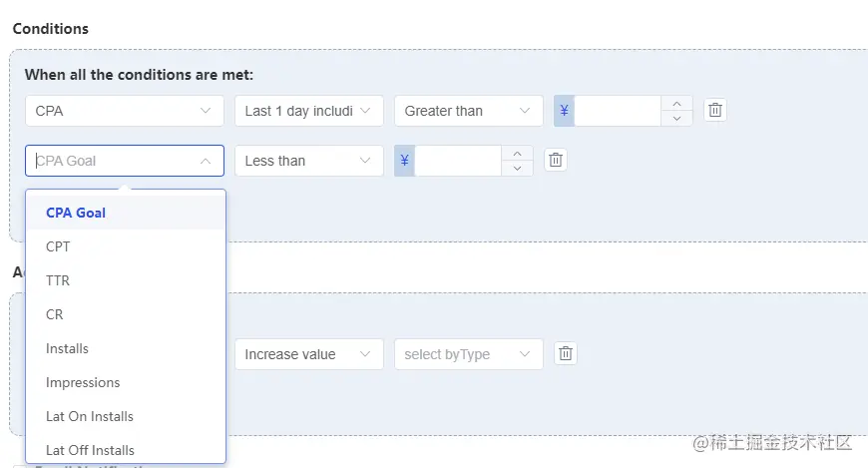Viewport: 868px width, 468px height.
Task: Decrease the first condition's yen value
Action: 676,118
